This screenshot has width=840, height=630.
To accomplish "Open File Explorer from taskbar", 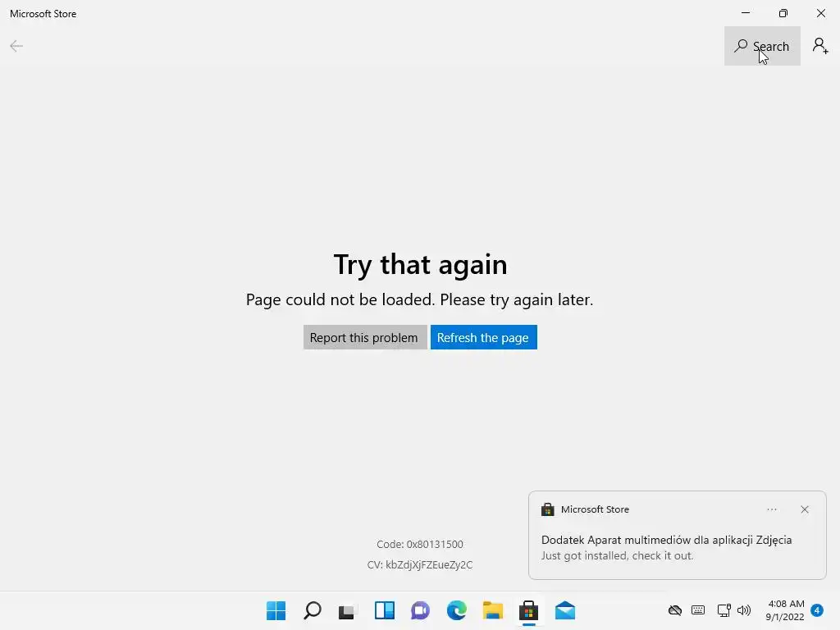I will tap(493, 610).
